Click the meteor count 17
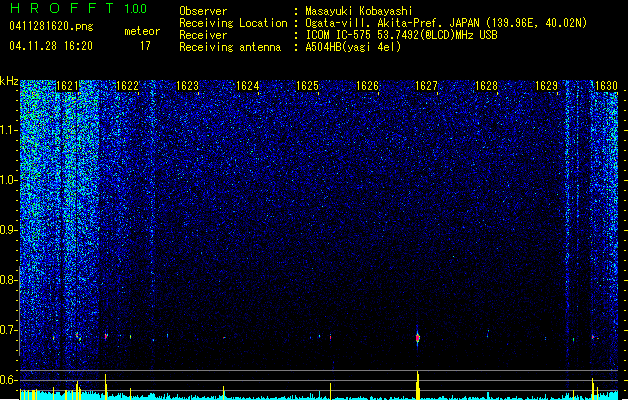Image resolution: width=629 pixels, height=400 pixels. pyautogui.click(x=145, y=46)
